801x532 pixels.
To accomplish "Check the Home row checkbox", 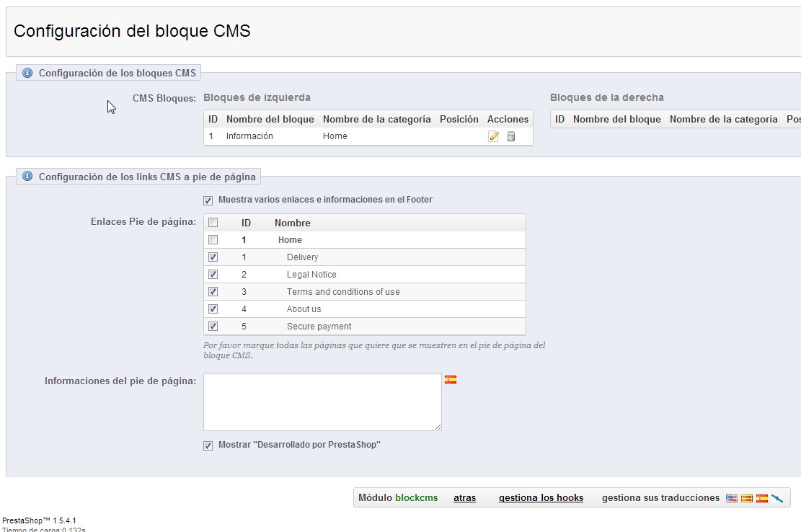I will coord(213,240).
